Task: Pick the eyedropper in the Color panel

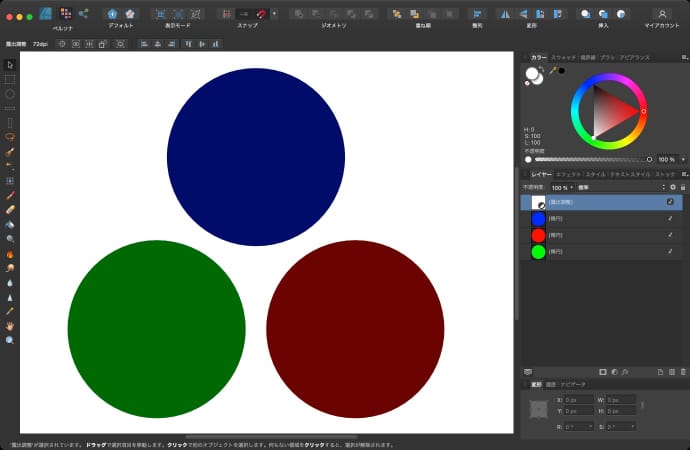Action: tap(552, 70)
